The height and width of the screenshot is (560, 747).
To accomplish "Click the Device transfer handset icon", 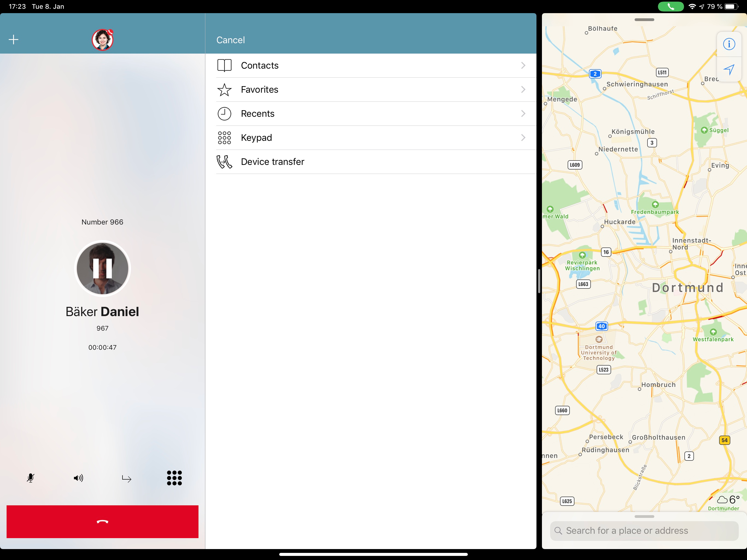I will click(224, 162).
